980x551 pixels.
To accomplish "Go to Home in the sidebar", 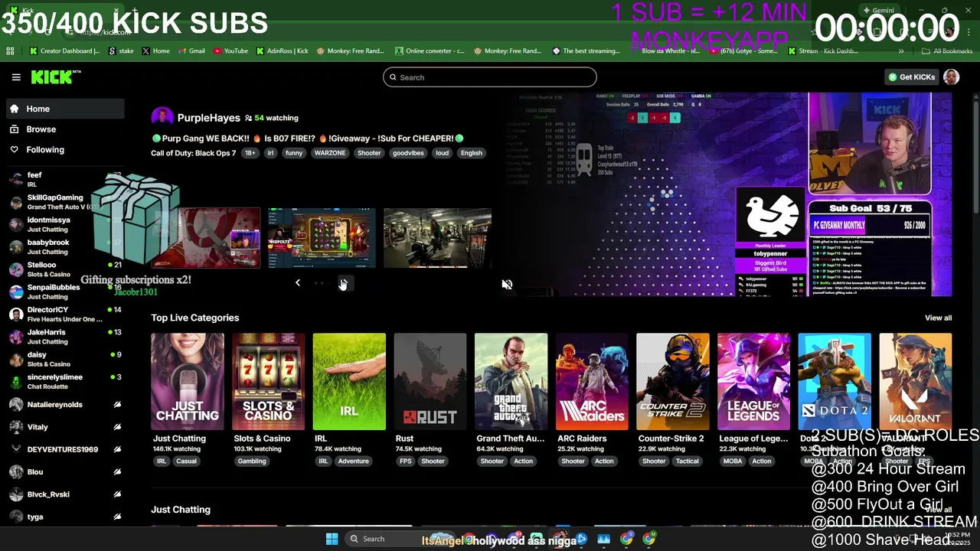I will coord(64,109).
